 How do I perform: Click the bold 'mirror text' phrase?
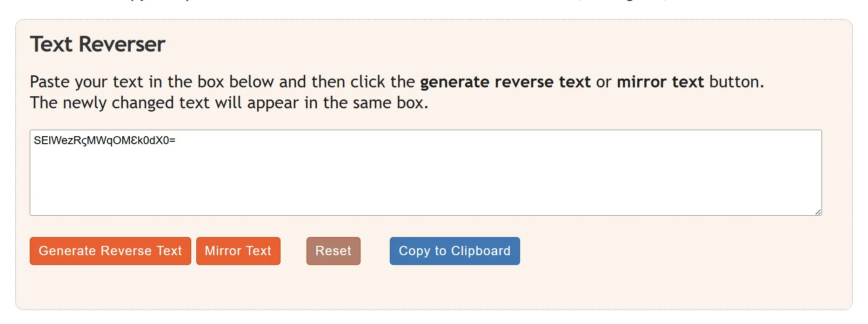[x=660, y=82]
